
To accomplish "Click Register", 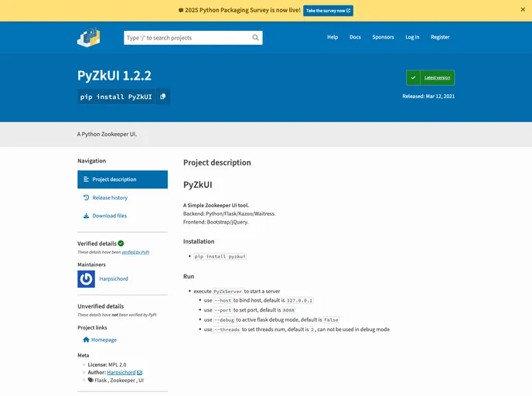I will [440, 37].
